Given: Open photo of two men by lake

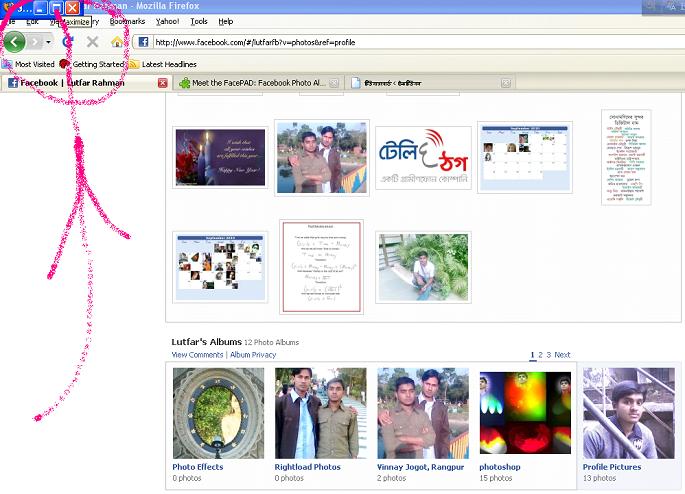Looking at the screenshot, I should point(322,158).
